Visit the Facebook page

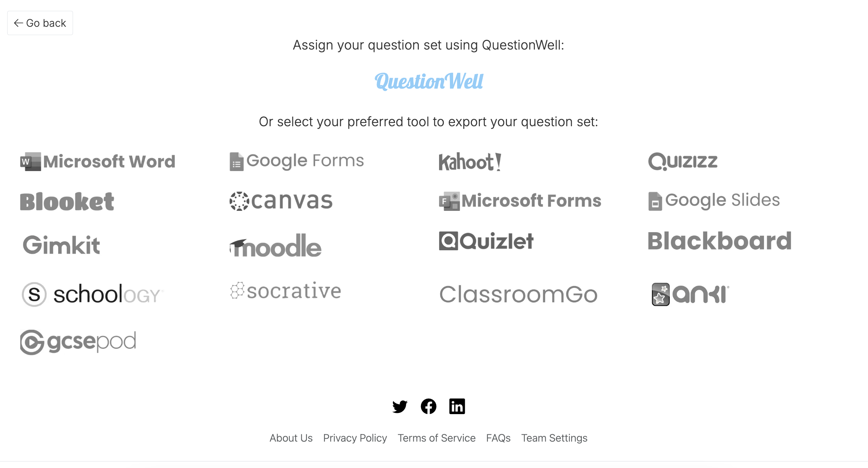[x=428, y=406]
